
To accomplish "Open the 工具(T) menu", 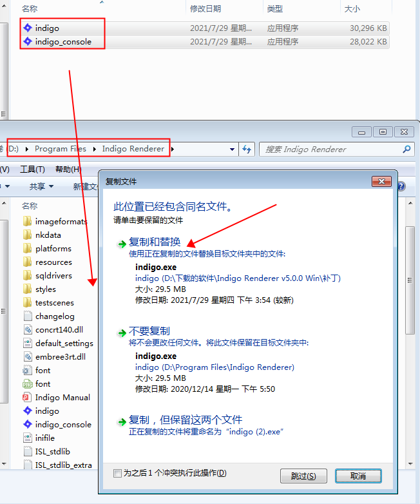I will pyautogui.click(x=32, y=169).
